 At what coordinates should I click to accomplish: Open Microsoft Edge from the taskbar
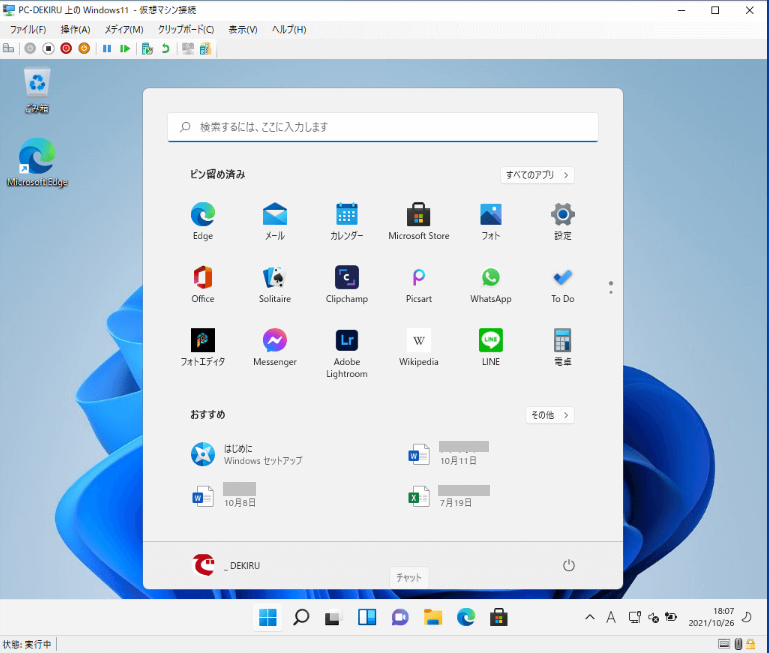(x=466, y=617)
